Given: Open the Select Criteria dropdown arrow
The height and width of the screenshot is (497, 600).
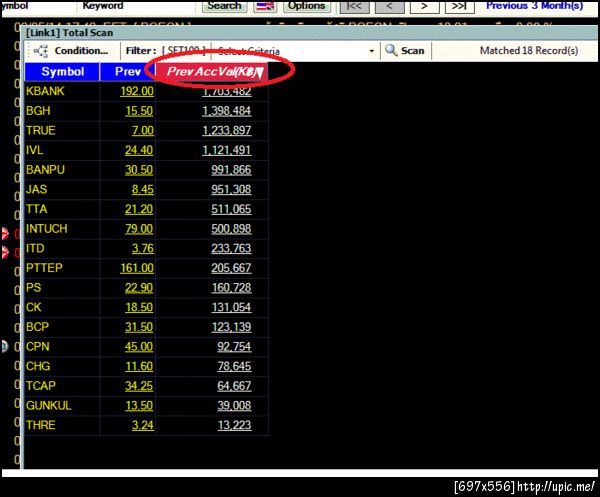Looking at the screenshot, I should pyautogui.click(x=372, y=51).
